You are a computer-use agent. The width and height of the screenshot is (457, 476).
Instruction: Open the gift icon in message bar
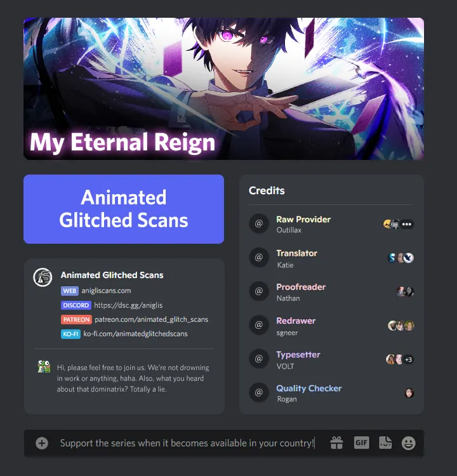pos(336,442)
